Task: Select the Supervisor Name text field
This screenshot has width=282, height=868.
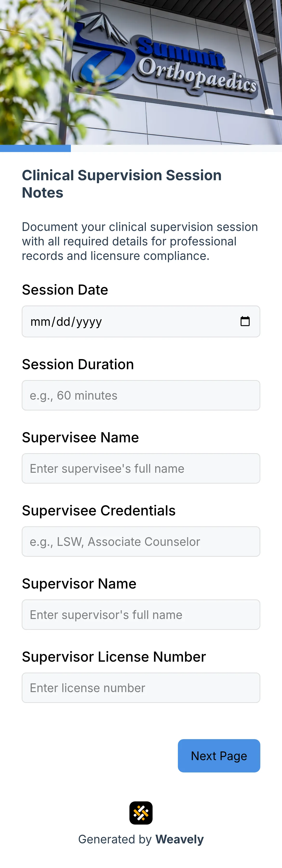Action: pyautogui.click(x=141, y=614)
